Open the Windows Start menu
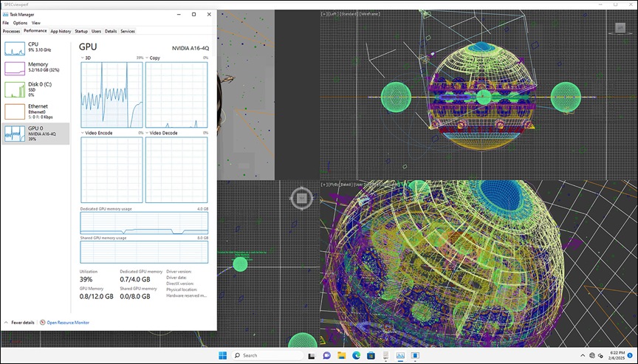 tap(222, 355)
